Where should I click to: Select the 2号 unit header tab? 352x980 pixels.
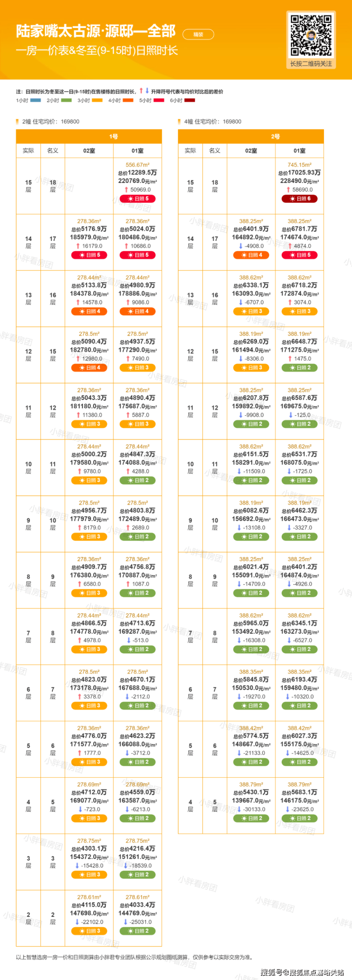click(x=275, y=136)
